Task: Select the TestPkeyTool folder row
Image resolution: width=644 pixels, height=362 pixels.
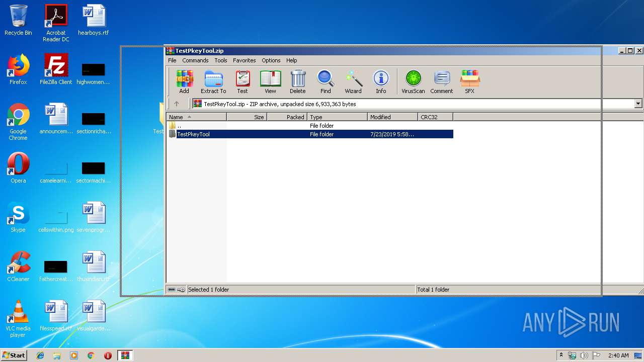Action: coord(310,134)
